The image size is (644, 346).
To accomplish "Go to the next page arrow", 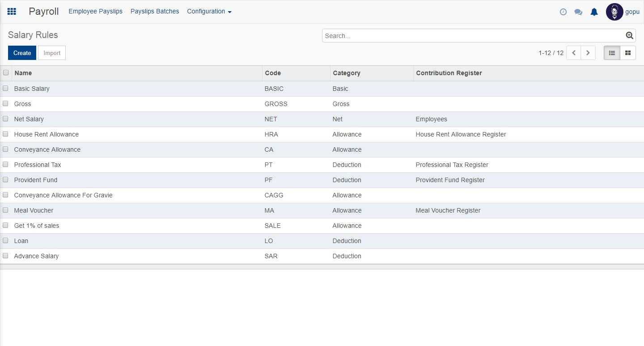I will click(x=588, y=53).
